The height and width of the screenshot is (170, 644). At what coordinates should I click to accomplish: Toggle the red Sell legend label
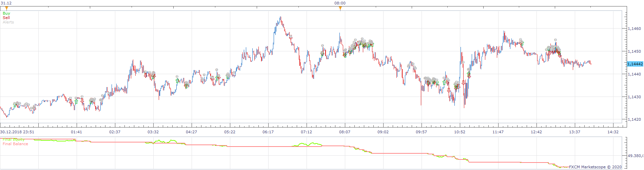6,18
